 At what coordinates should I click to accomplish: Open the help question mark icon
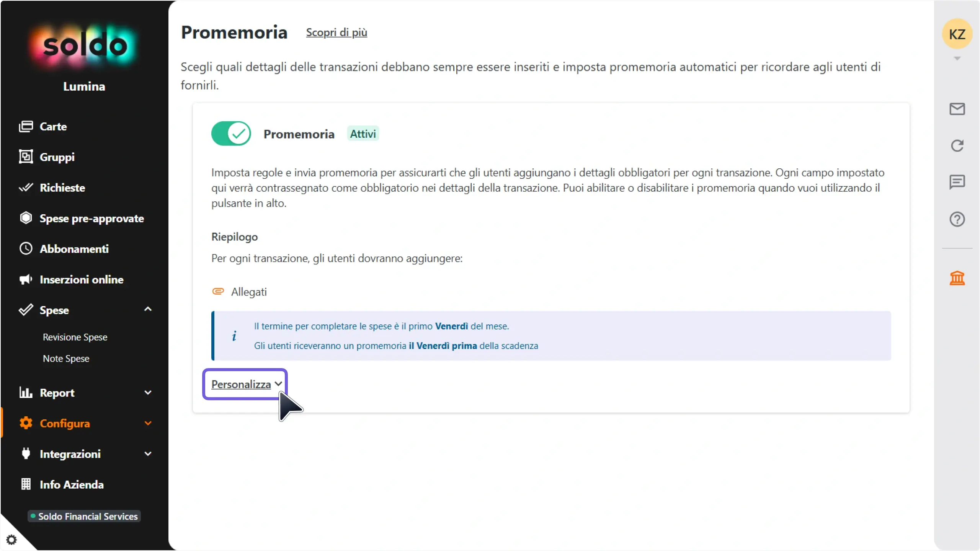957,219
